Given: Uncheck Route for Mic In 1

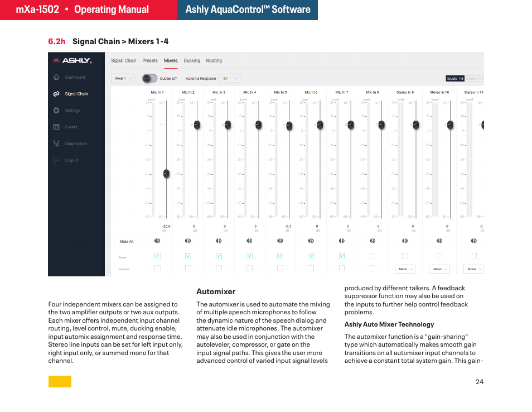Looking at the screenshot, I should [157, 256].
